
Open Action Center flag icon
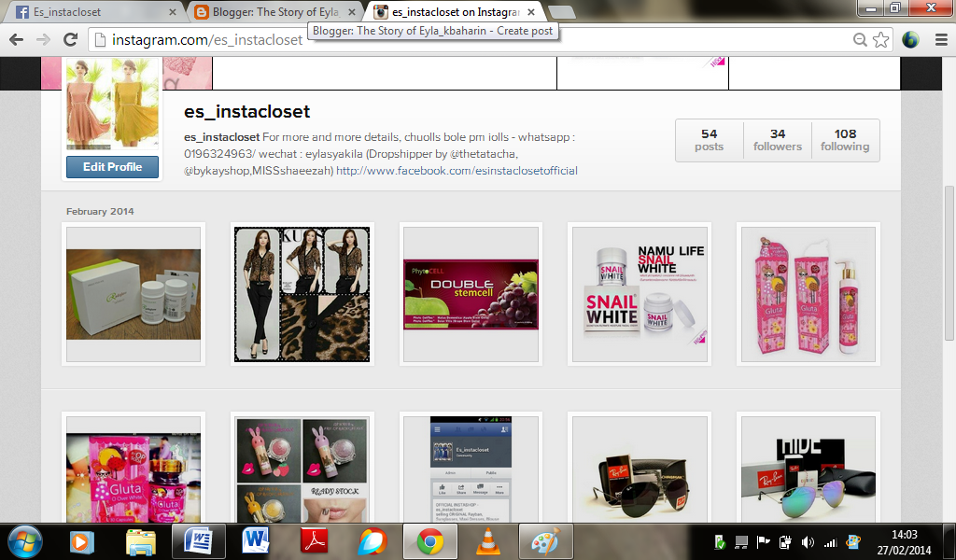coord(763,541)
